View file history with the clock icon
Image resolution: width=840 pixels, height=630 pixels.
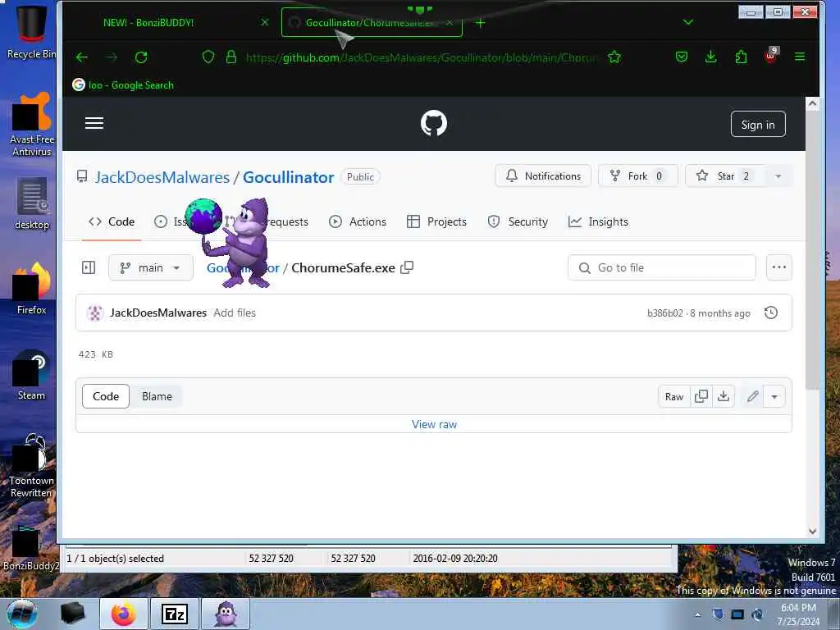pos(771,313)
